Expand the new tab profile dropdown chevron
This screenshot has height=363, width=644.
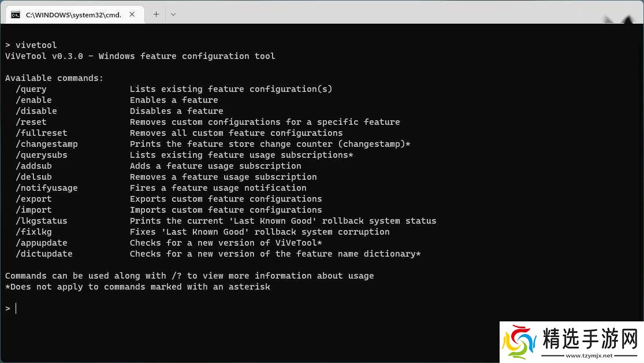pos(173,14)
